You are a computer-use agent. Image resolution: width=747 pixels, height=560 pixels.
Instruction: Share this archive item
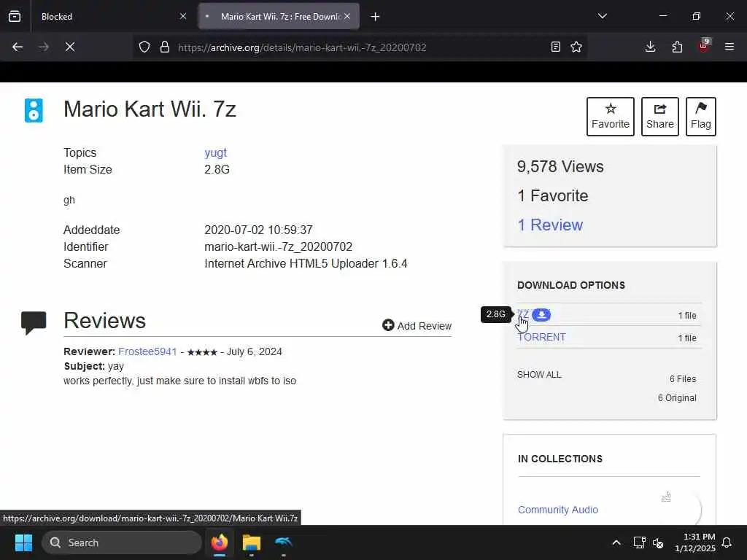(659, 117)
